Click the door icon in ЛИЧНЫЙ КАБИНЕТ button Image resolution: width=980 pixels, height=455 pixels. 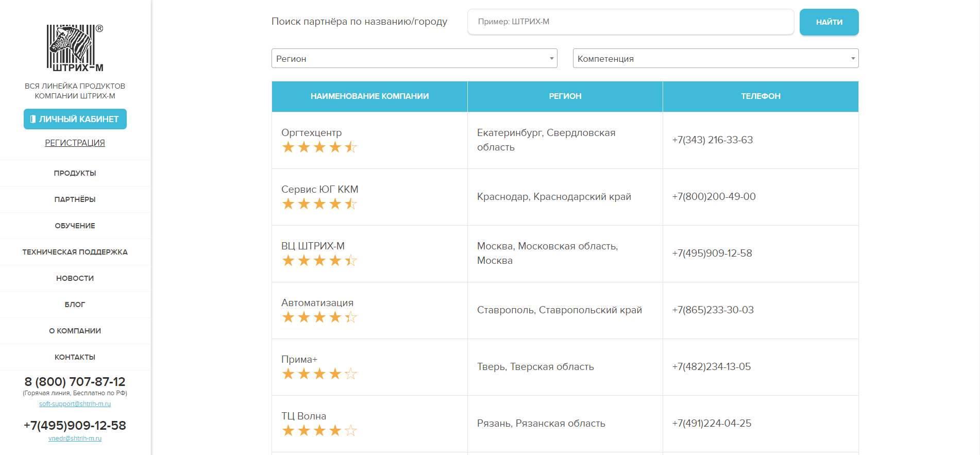point(33,119)
